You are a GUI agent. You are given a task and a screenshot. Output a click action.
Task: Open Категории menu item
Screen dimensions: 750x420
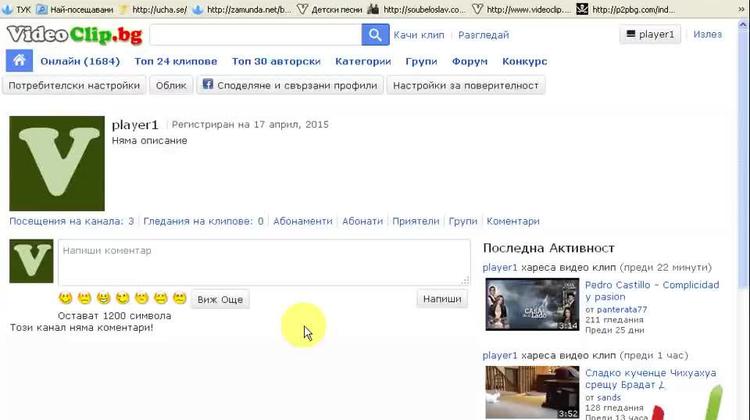pos(363,61)
